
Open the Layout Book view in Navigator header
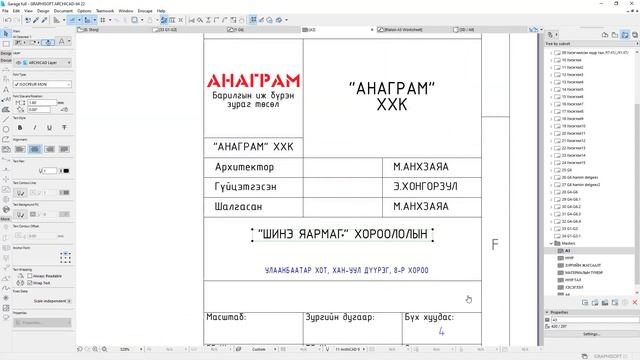pos(625,35)
